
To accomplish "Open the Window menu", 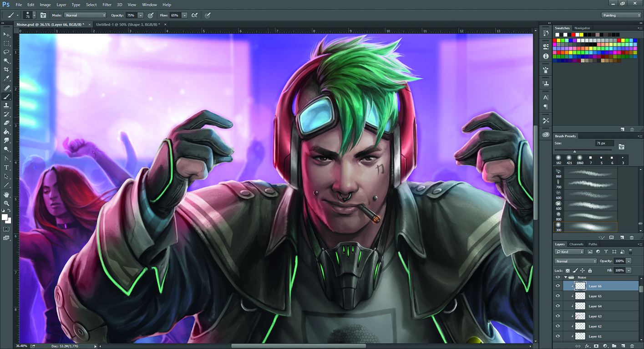I will point(149,5).
